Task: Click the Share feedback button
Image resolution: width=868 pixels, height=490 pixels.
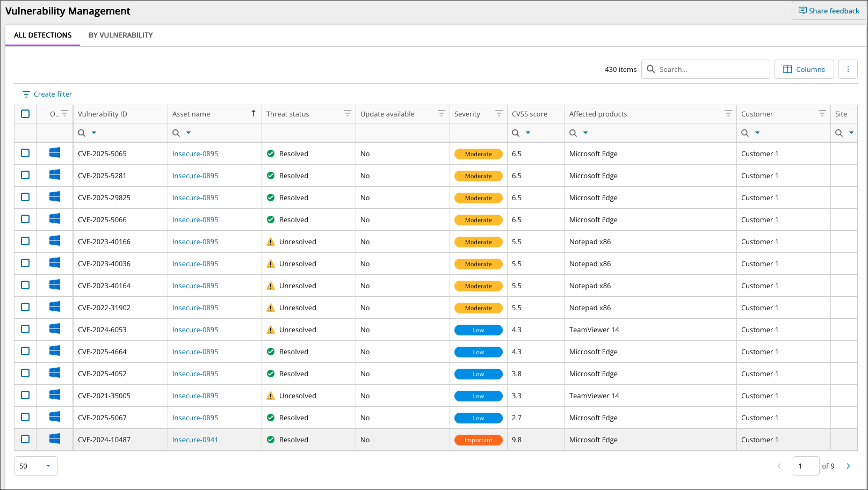Action: click(x=828, y=11)
